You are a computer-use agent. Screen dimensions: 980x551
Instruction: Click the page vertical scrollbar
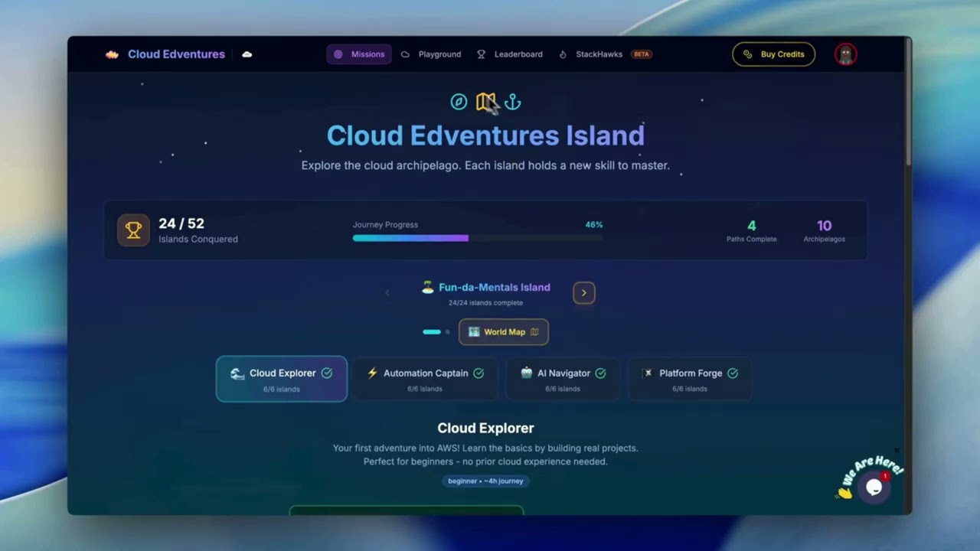(x=909, y=102)
